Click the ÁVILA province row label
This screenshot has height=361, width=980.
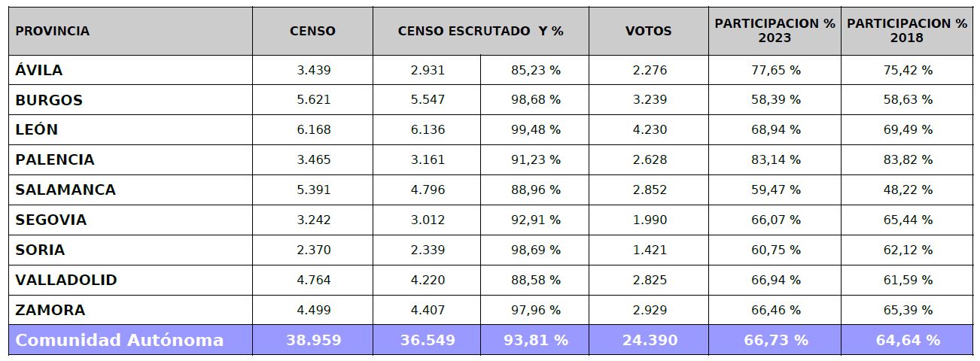tap(39, 70)
